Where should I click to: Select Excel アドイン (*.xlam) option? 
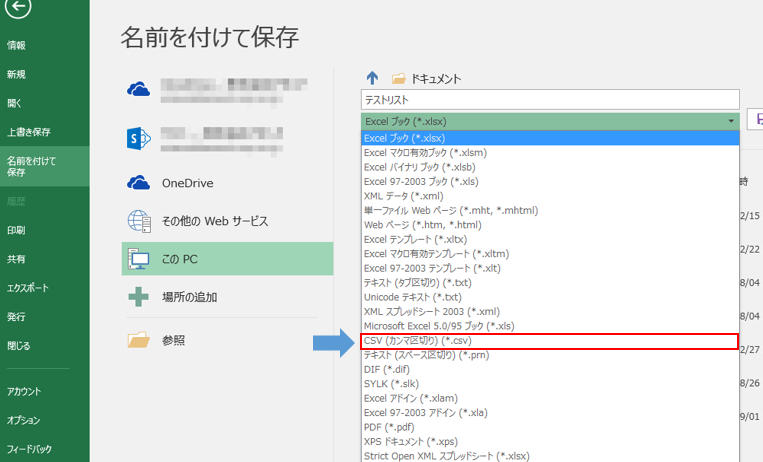tap(550, 398)
